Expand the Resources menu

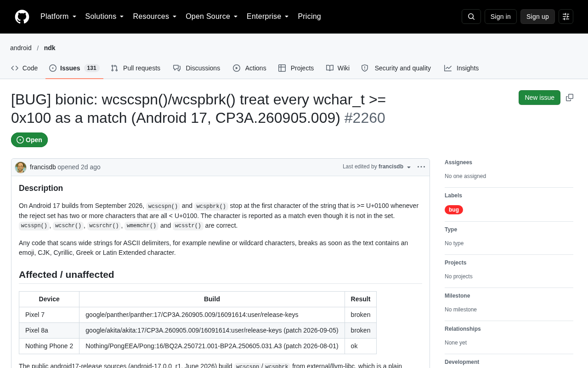point(155,17)
